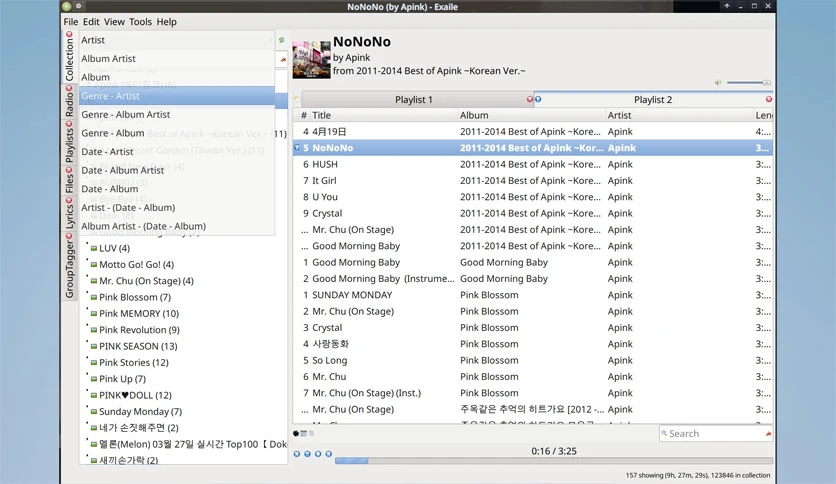Close the Collection panel tab
The image size is (836, 484).
[x=69, y=34]
